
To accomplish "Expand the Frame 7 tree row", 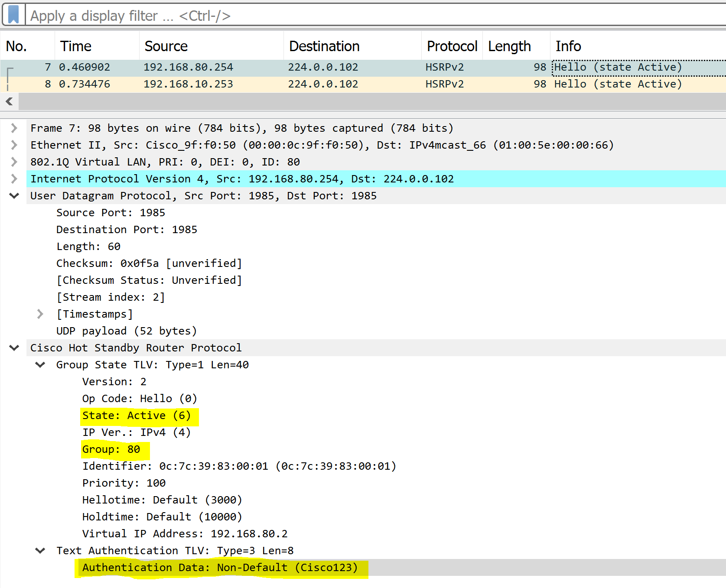I will [14, 128].
